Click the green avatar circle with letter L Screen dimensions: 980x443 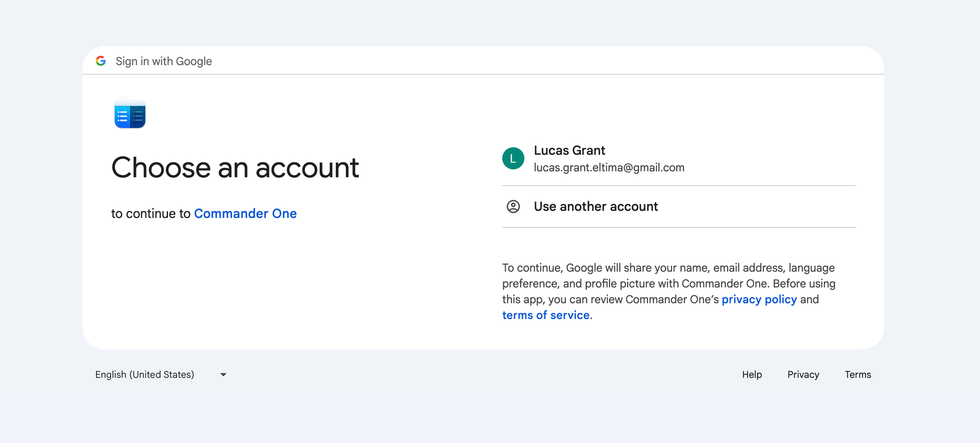pyautogui.click(x=513, y=158)
